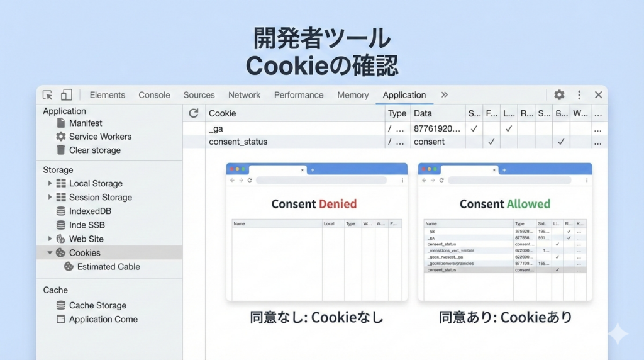Click the Inde SSB database icon
The image size is (644, 360).
[x=61, y=225]
